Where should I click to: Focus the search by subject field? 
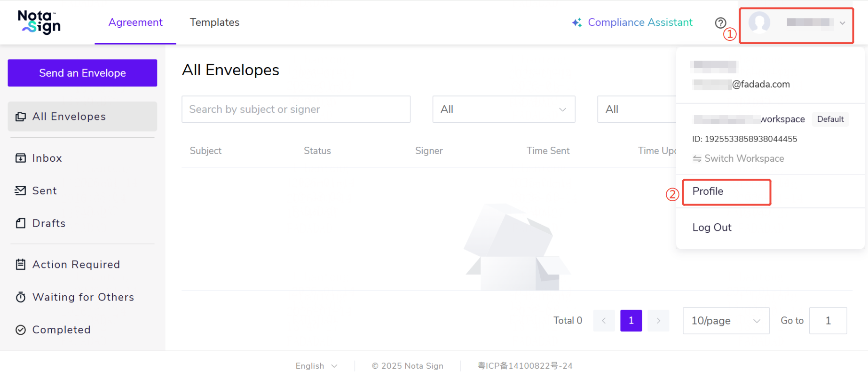(296, 109)
